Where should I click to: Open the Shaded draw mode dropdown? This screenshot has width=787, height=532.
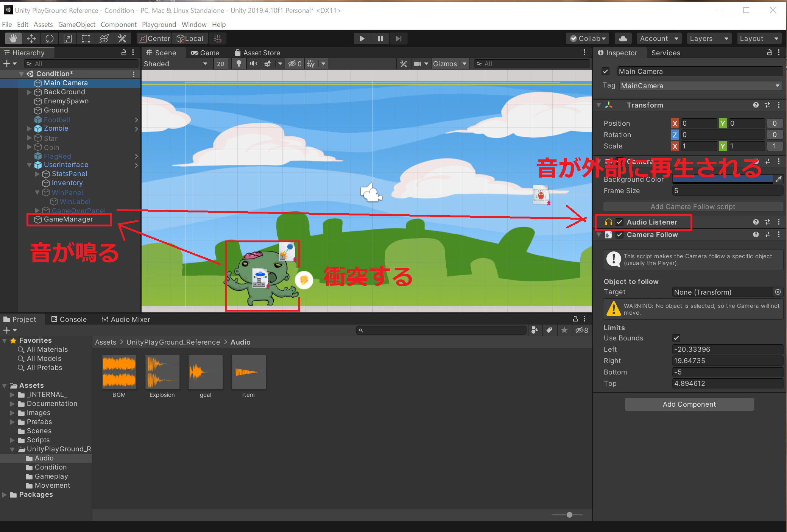pyautogui.click(x=175, y=64)
